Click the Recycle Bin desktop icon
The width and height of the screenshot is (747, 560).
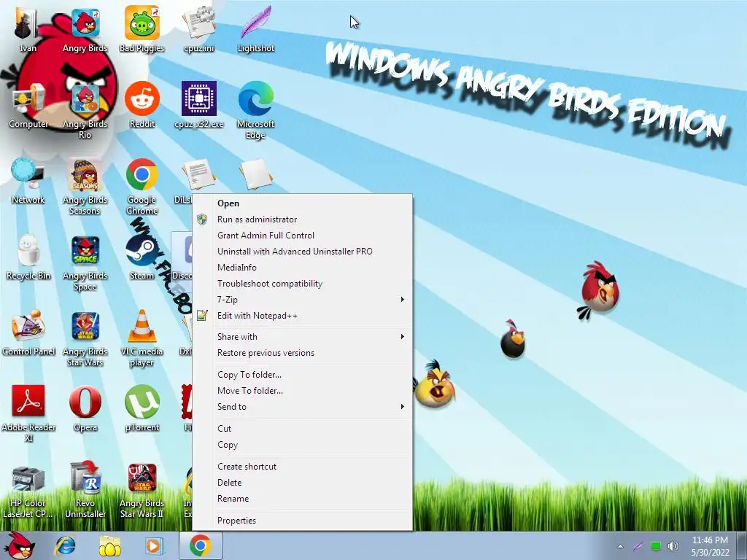pyautogui.click(x=28, y=257)
